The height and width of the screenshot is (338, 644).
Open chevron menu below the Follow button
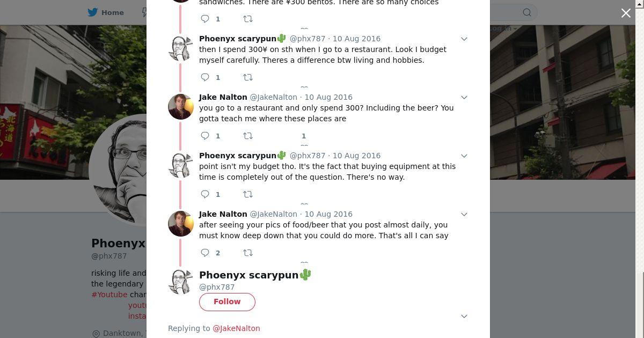(464, 317)
